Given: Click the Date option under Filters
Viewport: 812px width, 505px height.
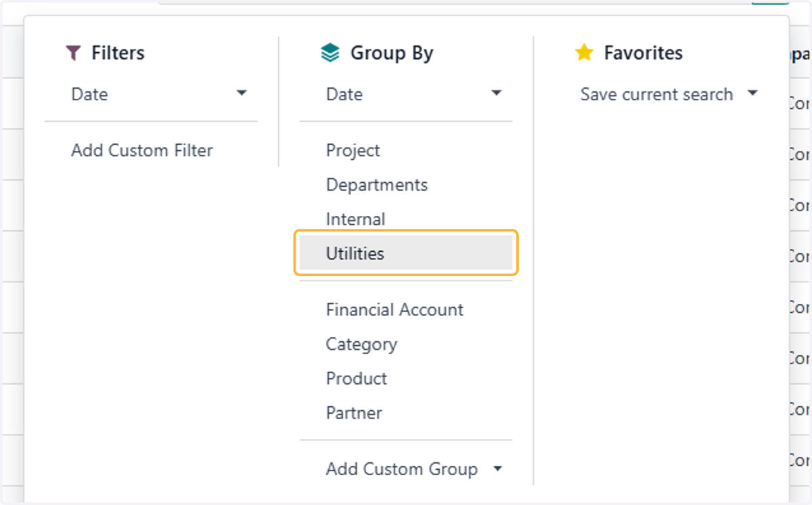Looking at the screenshot, I should pos(89,94).
